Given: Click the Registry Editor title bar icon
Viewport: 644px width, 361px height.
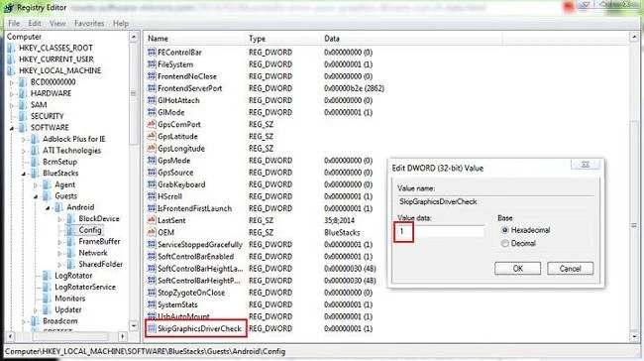Looking at the screenshot, I should [x=9, y=7].
